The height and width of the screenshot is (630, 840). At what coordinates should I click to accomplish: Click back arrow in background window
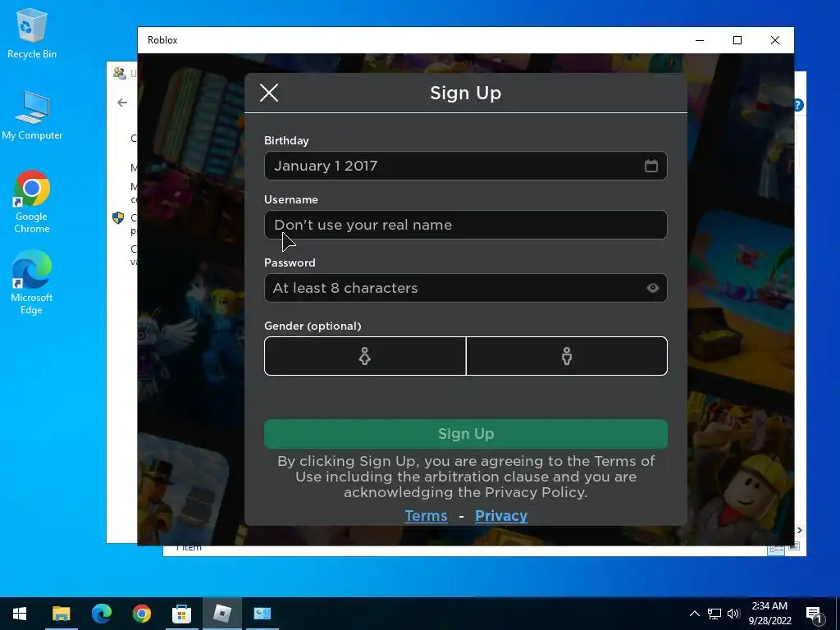123,103
